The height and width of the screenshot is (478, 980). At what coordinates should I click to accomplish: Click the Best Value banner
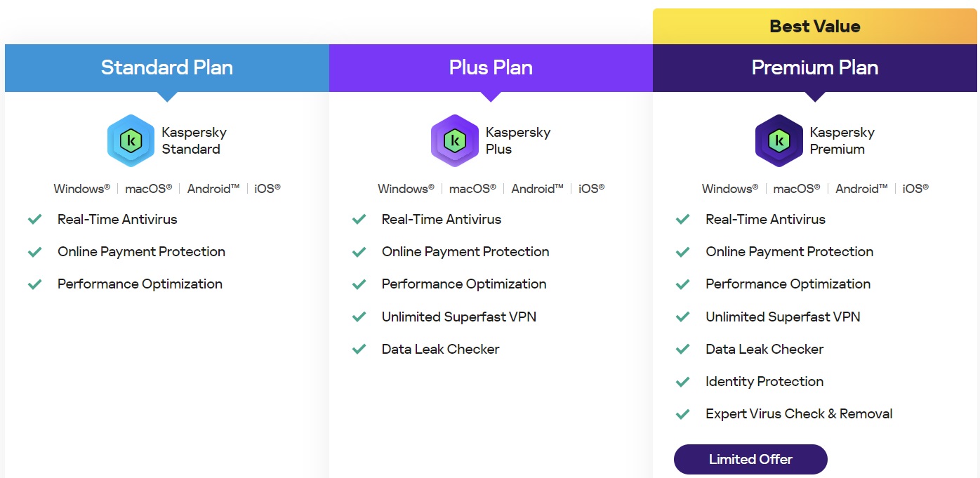click(815, 27)
